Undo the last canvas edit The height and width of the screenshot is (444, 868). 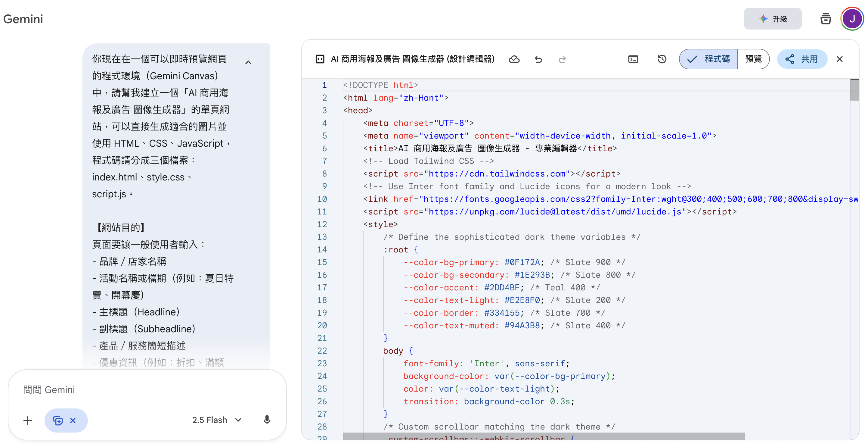click(x=538, y=59)
